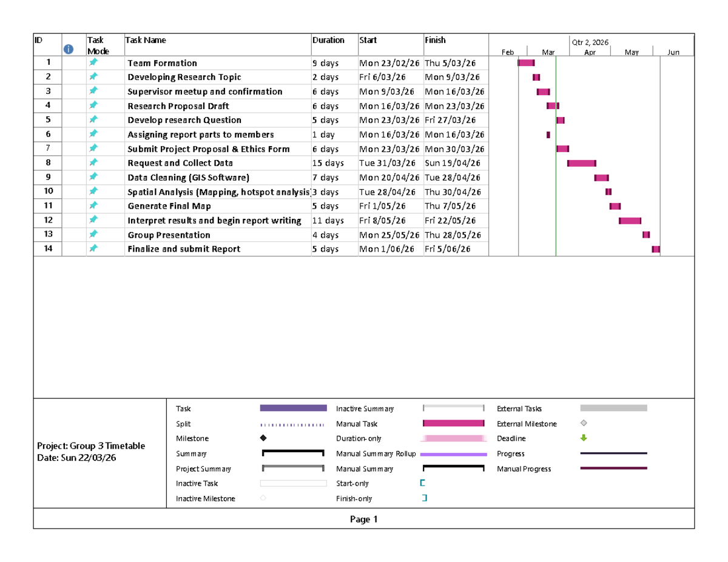This screenshot has width=728, height=562.
Task: Click the pin icon for Finalize and submit Report
Action: tap(93, 249)
